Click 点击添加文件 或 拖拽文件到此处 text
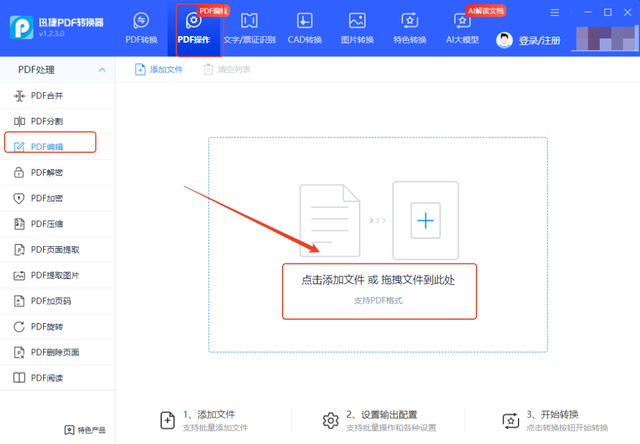This screenshot has height=444, width=640. pyautogui.click(x=378, y=280)
